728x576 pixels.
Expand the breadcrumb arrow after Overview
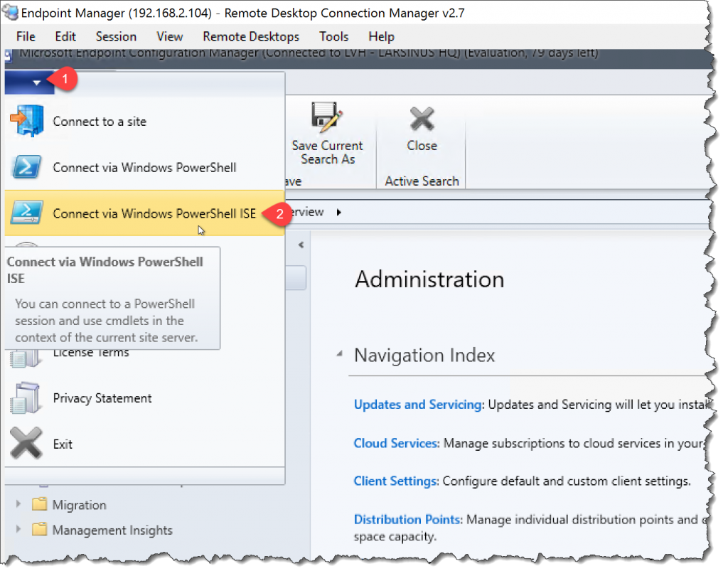tap(339, 213)
